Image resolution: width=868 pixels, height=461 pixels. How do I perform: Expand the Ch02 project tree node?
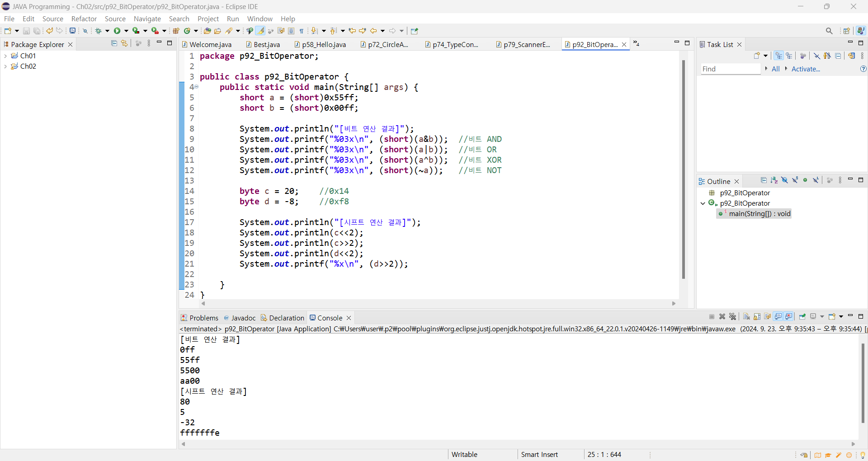click(5, 66)
